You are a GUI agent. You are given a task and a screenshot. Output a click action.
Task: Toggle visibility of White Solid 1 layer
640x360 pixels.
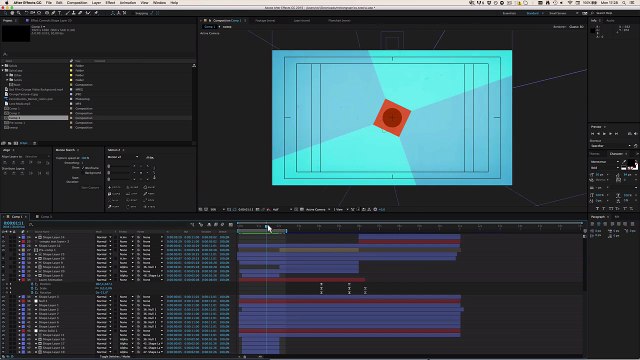(x=3, y=331)
